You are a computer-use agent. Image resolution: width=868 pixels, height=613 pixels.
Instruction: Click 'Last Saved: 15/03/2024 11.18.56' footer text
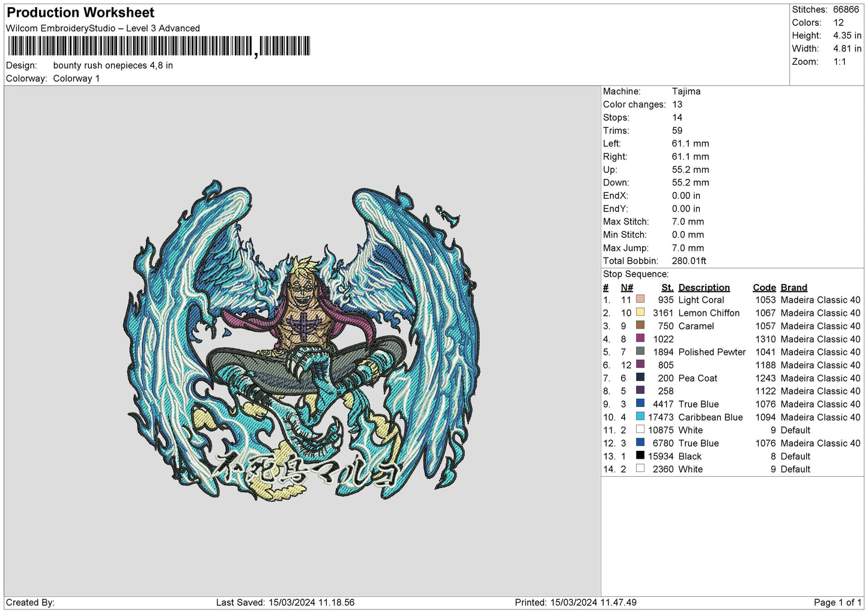[285, 603]
